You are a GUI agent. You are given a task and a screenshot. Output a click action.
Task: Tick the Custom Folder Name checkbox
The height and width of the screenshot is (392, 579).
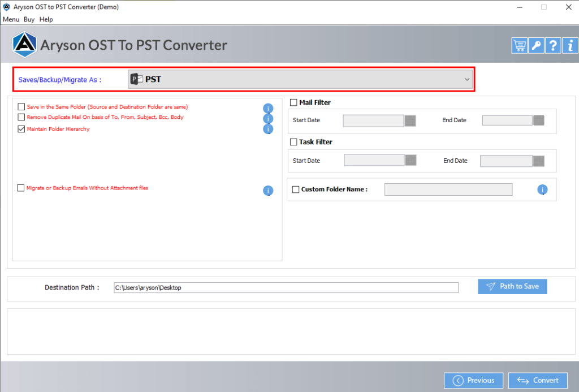(x=296, y=189)
